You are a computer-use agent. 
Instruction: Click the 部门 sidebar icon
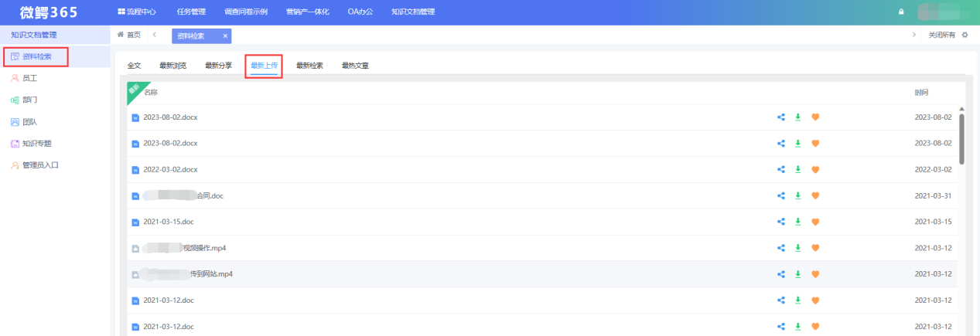[15, 100]
